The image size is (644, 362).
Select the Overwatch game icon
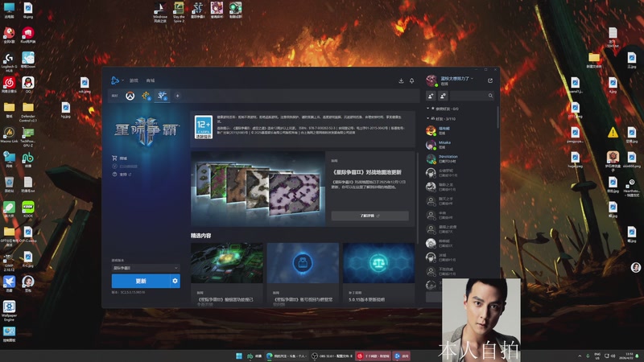point(130,96)
